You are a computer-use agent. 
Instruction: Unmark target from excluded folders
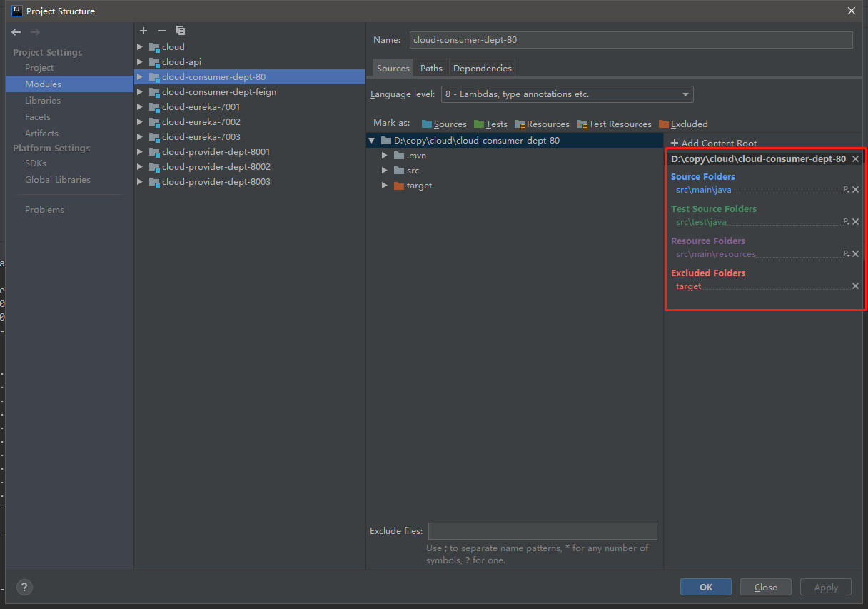pyautogui.click(x=855, y=286)
